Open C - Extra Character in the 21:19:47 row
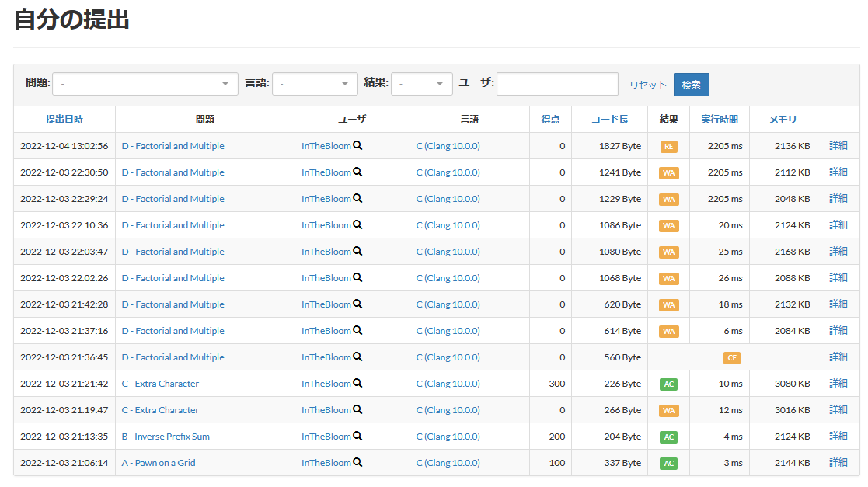 (160, 410)
